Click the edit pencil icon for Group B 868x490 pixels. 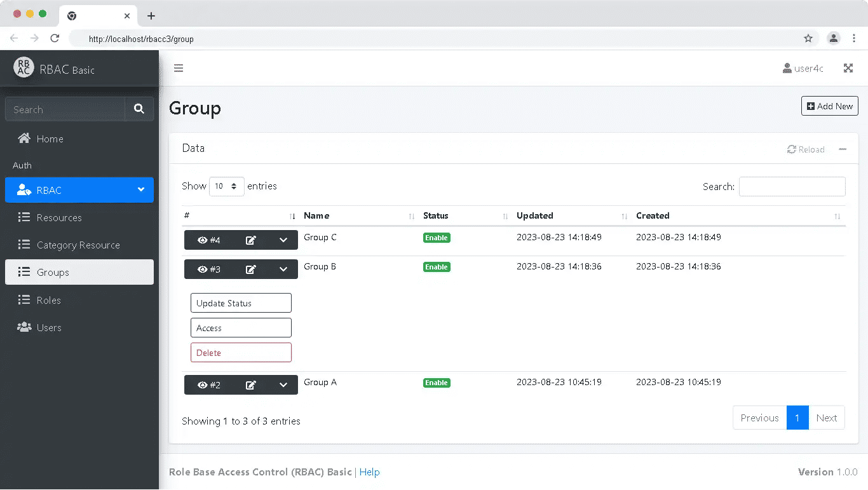pos(251,269)
